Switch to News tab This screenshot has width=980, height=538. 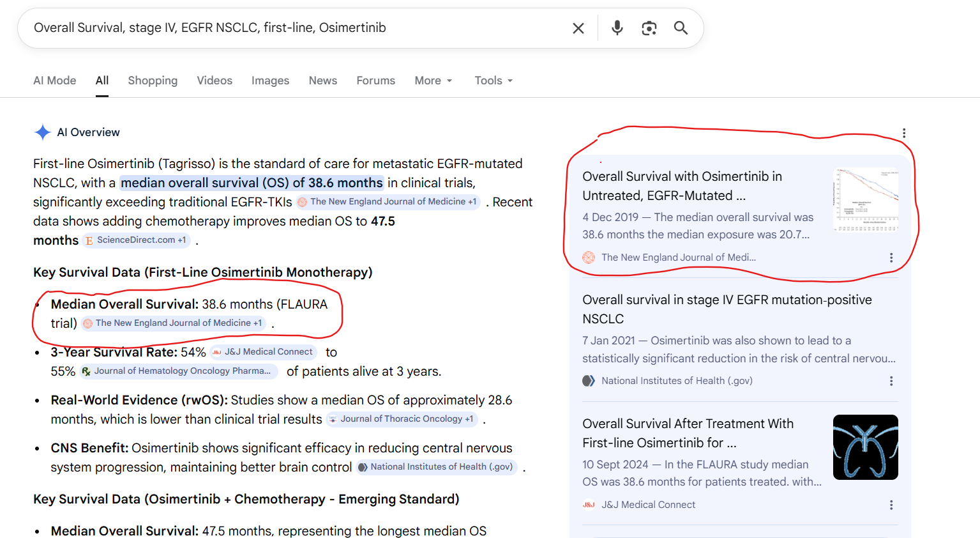pyautogui.click(x=323, y=81)
